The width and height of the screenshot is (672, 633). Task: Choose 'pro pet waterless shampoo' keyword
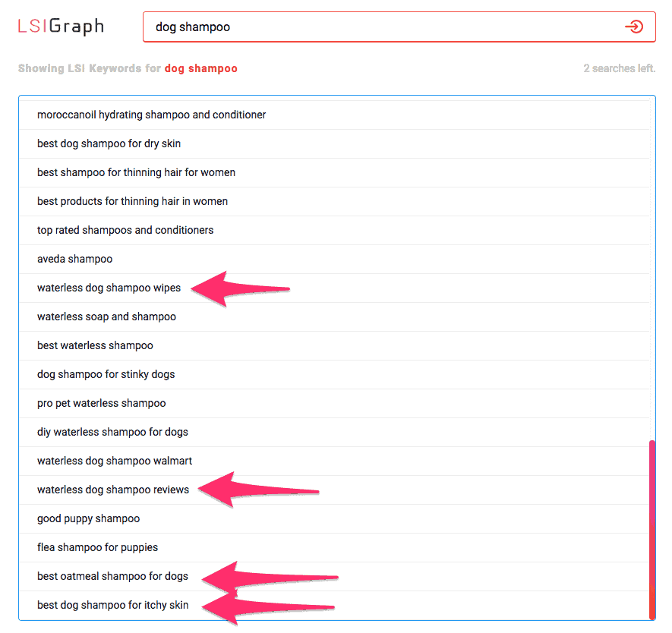pyautogui.click(x=99, y=403)
